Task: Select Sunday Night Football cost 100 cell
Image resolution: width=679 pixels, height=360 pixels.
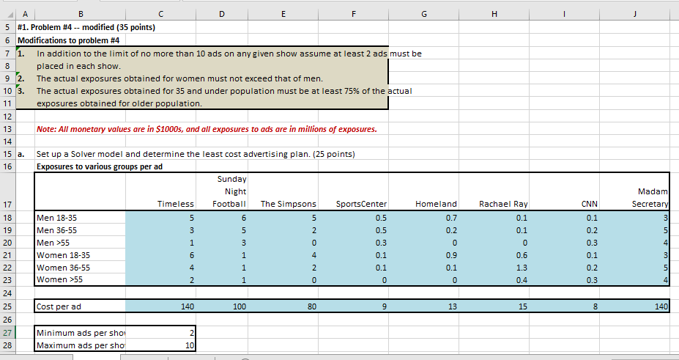Action: [222, 307]
